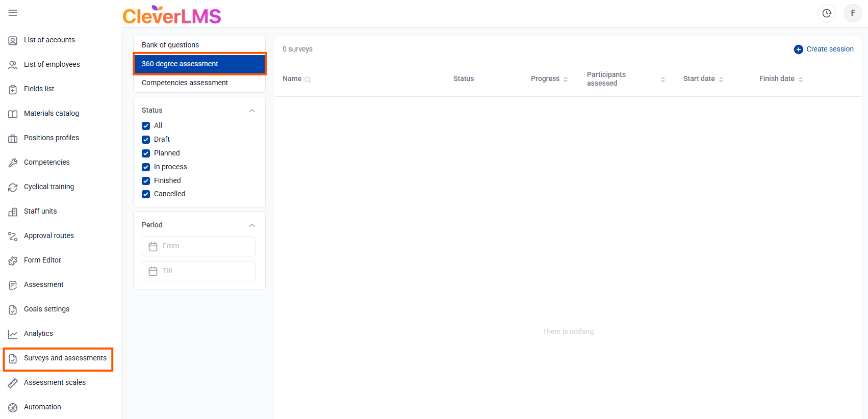Click the plus icon for Create session
The image size is (868, 419).
click(799, 49)
